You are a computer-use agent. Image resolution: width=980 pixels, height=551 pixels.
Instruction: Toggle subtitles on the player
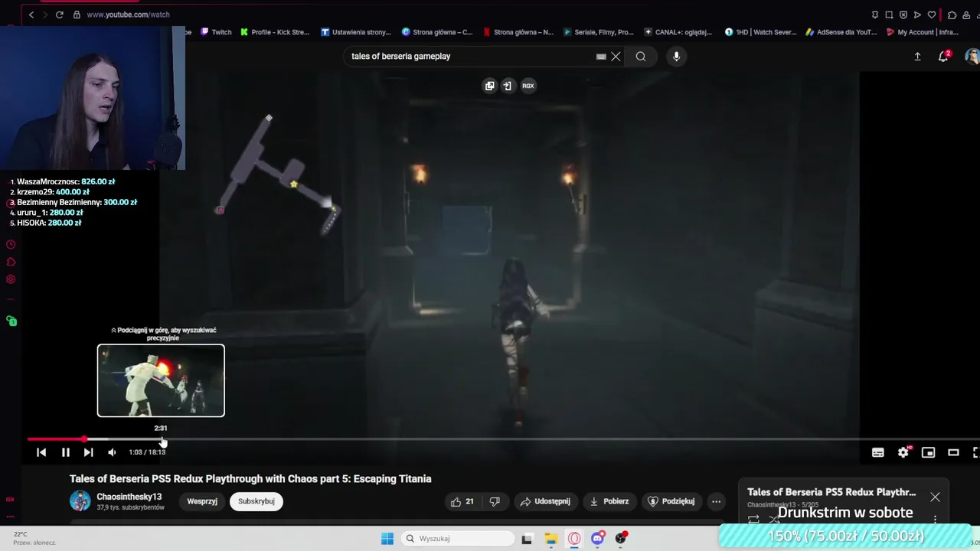pyautogui.click(x=878, y=452)
